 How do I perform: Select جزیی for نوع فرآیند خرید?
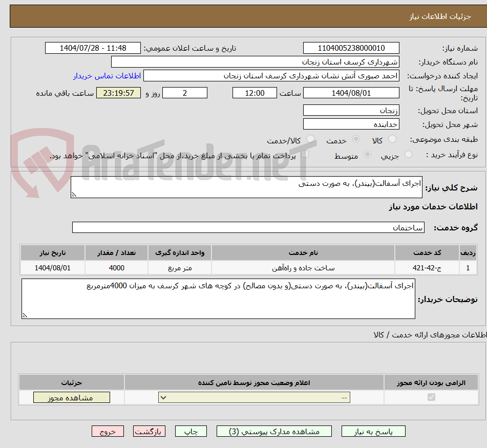[408, 154]
